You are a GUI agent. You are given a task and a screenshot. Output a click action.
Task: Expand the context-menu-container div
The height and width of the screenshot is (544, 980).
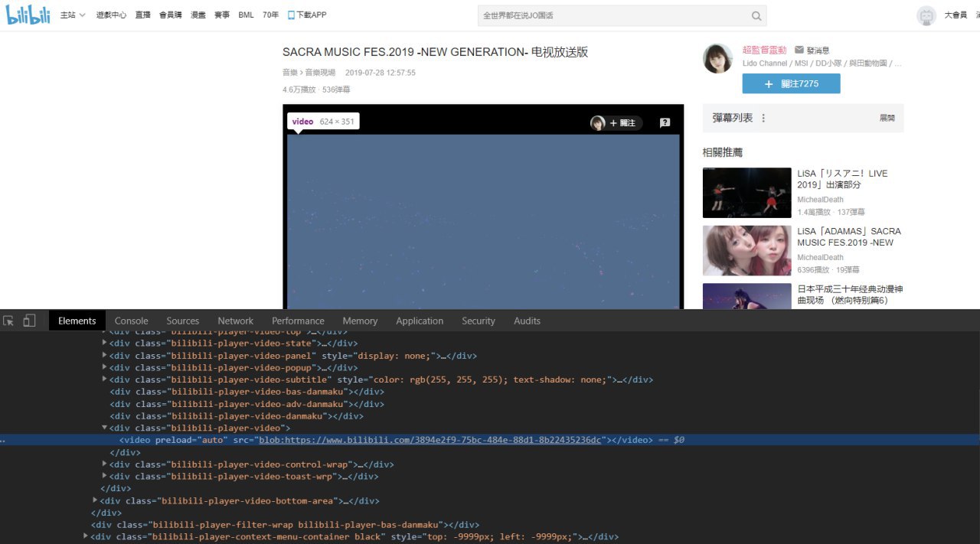[x=87, y=536]
